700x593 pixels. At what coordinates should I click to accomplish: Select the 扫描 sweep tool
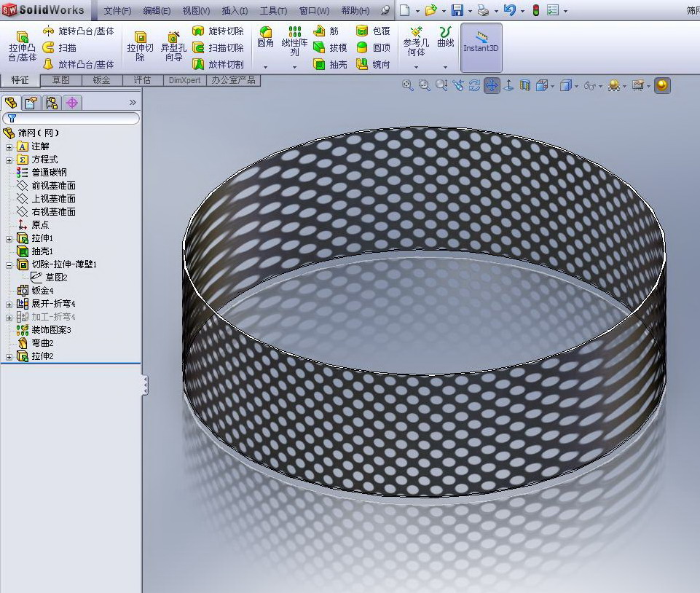tap(60, 48)
